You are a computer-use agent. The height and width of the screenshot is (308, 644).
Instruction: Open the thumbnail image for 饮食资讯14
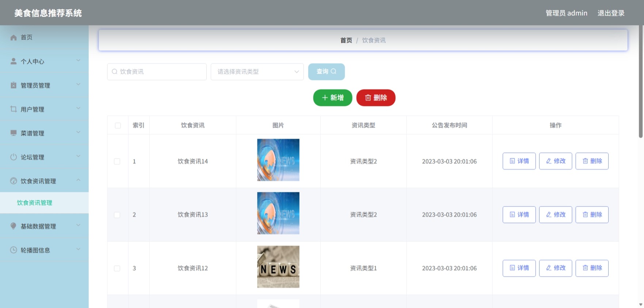(278, 160)
